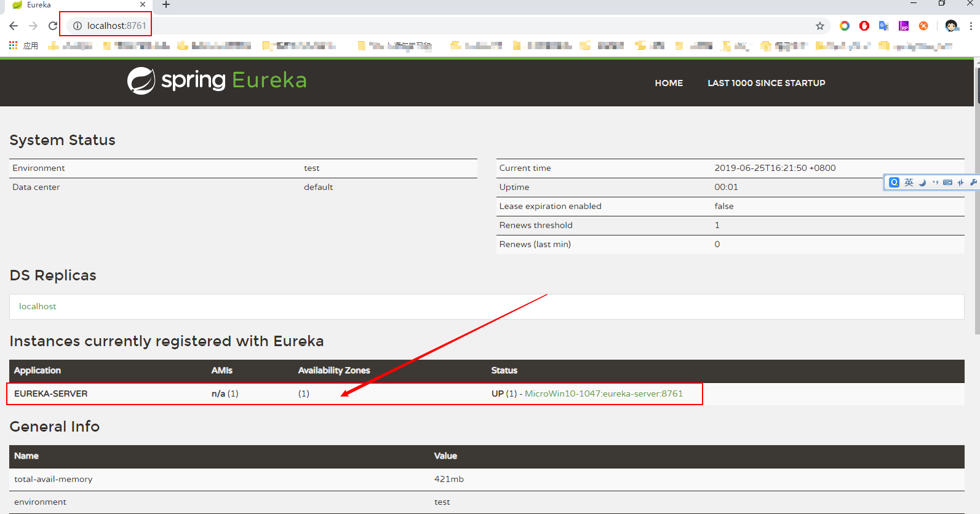Open the input method soft keyboard
Viewport: 980px width, 514px height.
point(947,183)
